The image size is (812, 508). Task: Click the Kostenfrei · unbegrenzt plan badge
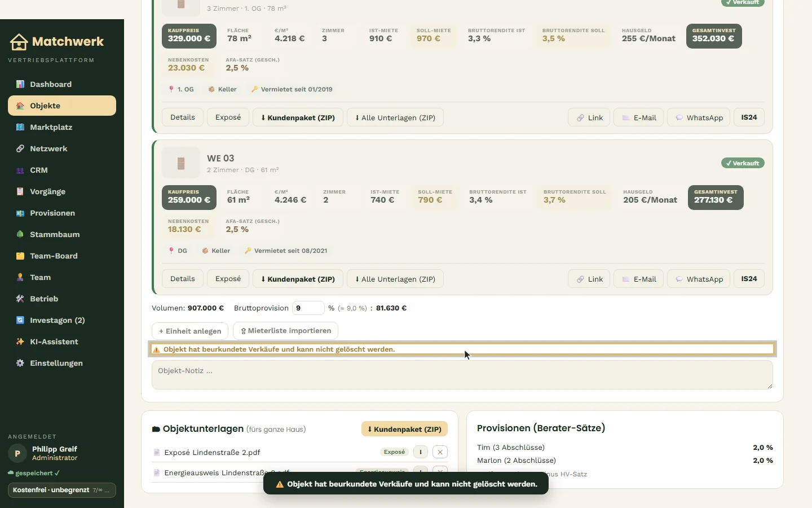point(62,490)
